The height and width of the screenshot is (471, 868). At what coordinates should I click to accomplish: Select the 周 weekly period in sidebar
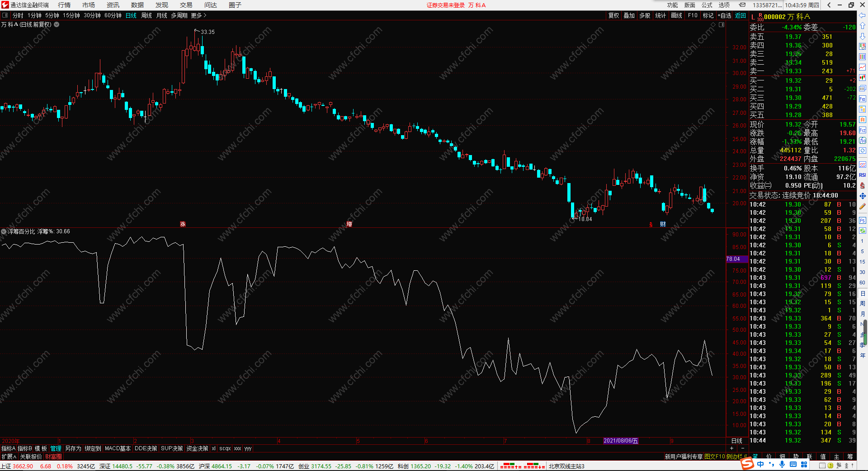point(862,303)
